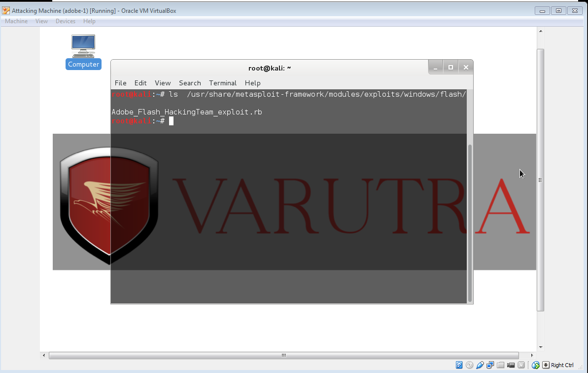Click the VM scroll down arrow

click(540, 347)
